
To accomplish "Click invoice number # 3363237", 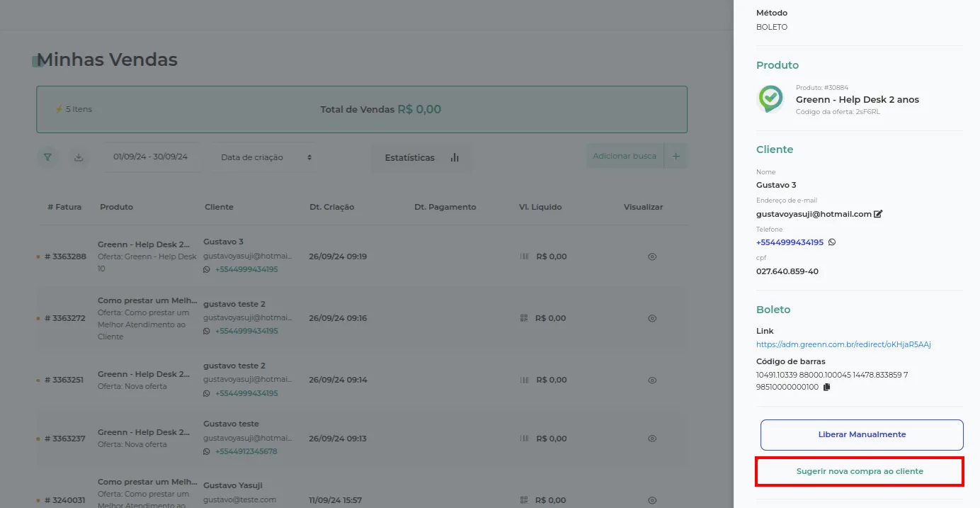I will [x=65, y=439].
